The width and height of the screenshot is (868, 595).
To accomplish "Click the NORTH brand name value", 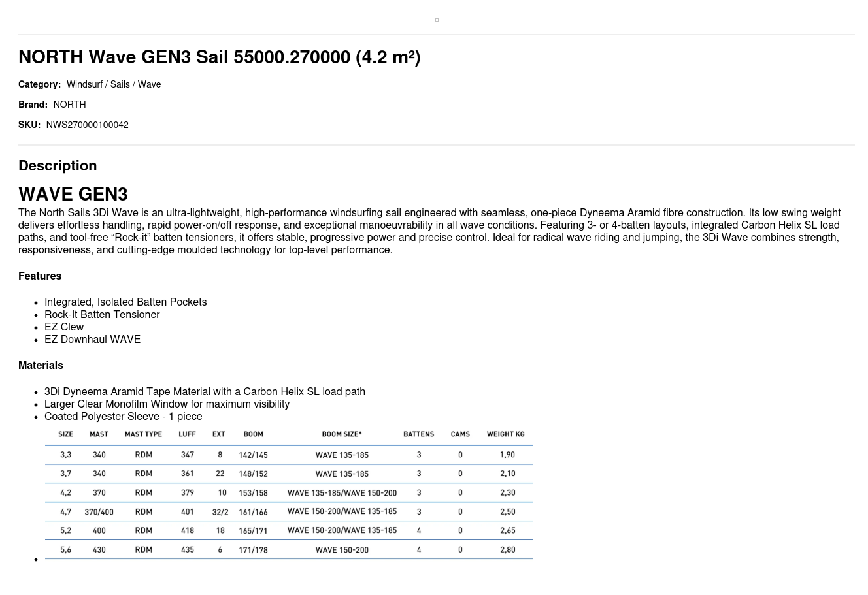I will coord(69,105).
